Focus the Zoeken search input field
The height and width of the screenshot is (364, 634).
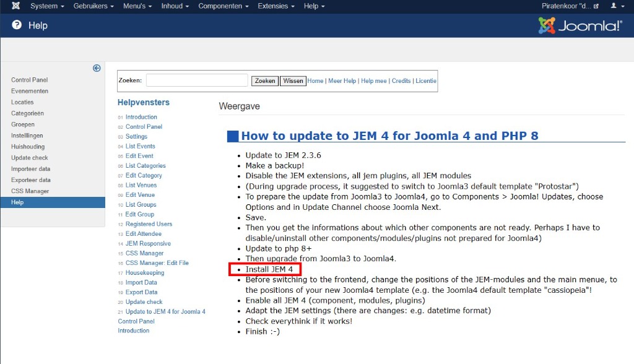(x=197, y=80)
